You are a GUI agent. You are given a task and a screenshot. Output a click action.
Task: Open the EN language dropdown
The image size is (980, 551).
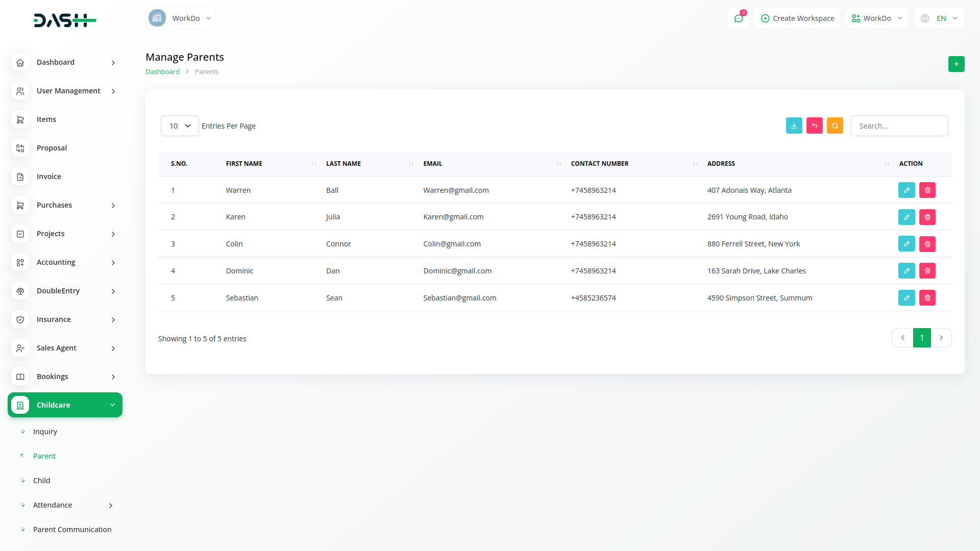tap(940, 18)
